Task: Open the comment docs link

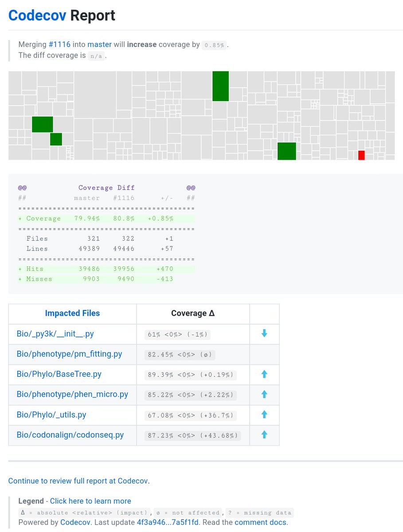Action: [x=260, y=522]
